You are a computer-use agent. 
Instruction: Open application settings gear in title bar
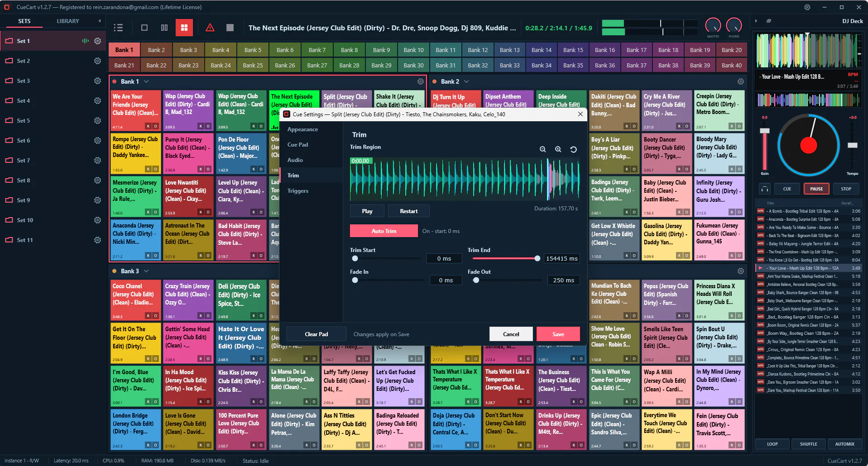(x=807, y=7)
